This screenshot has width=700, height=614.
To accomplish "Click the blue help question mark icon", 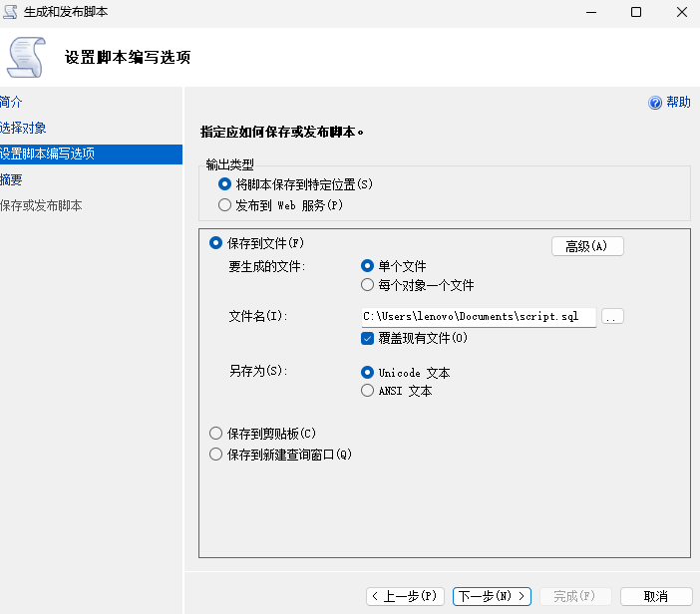I will (655, 103).
